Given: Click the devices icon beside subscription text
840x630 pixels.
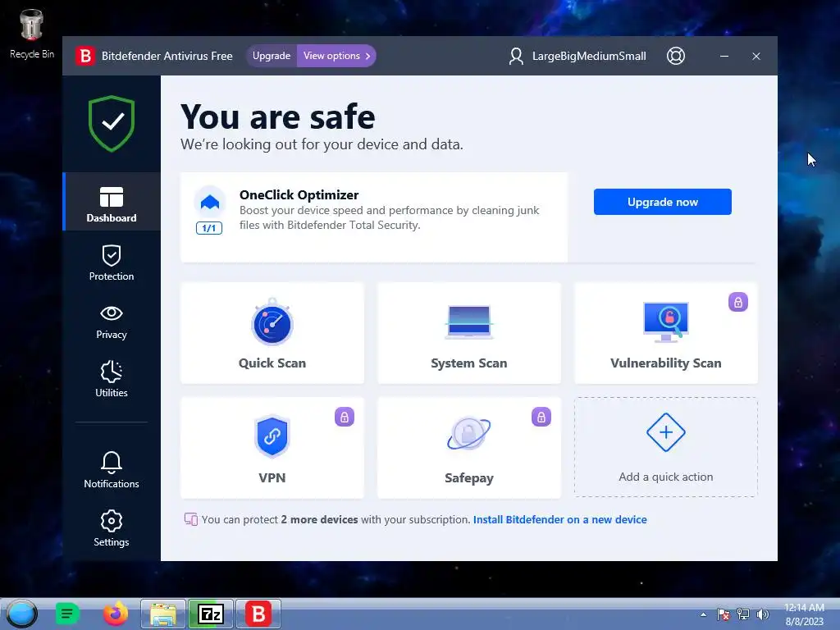Looking at the screenshot, I should [190, 519].
